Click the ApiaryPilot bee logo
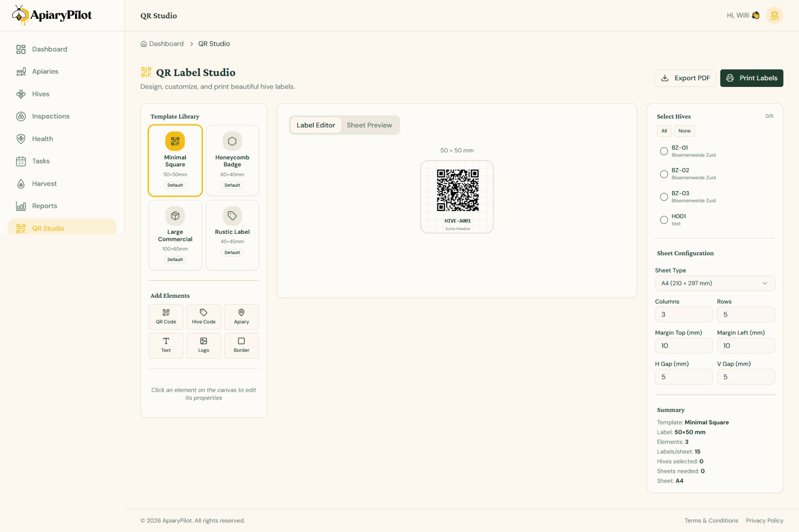799x532 pixels. (52, 15)
